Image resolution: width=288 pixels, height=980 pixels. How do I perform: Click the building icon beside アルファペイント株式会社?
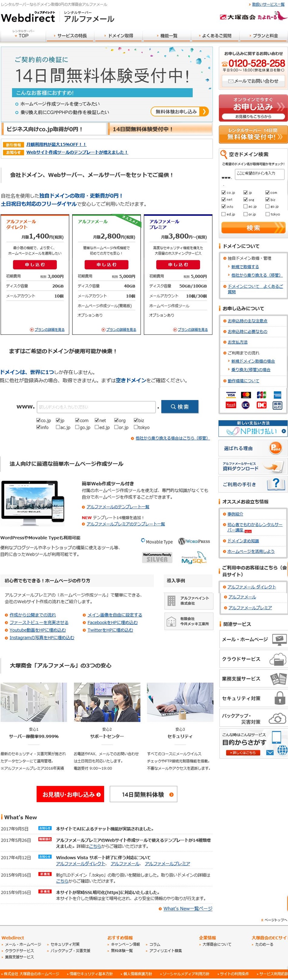(x=172, y=600)
